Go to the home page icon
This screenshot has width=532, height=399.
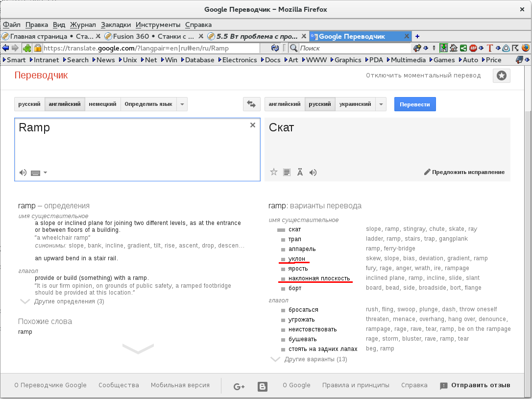coord(454,48)
